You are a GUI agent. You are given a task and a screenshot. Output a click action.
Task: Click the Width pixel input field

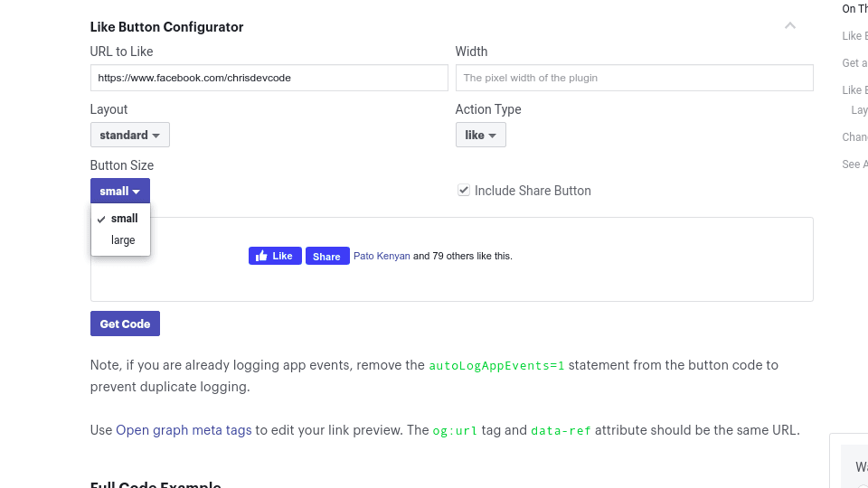pyautogui.click(x=635, y=78)
